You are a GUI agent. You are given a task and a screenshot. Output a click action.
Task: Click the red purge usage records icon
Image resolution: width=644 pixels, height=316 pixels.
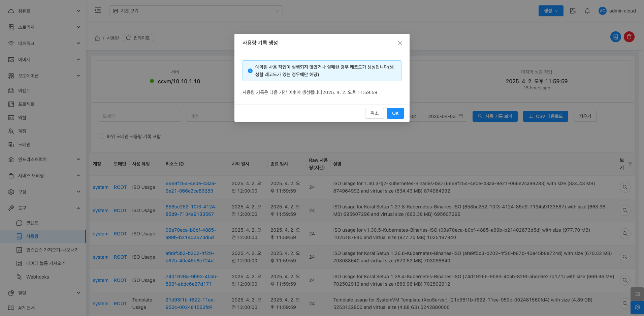point(629,37)
